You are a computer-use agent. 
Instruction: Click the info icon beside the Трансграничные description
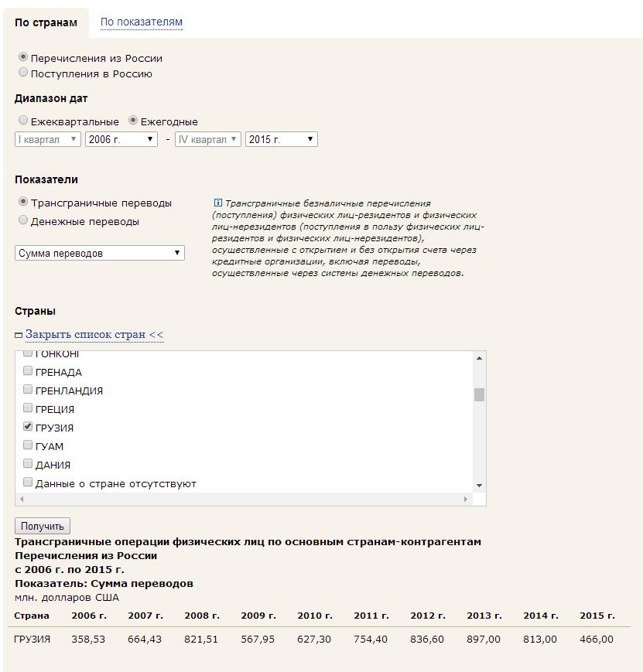click(218, 203)
